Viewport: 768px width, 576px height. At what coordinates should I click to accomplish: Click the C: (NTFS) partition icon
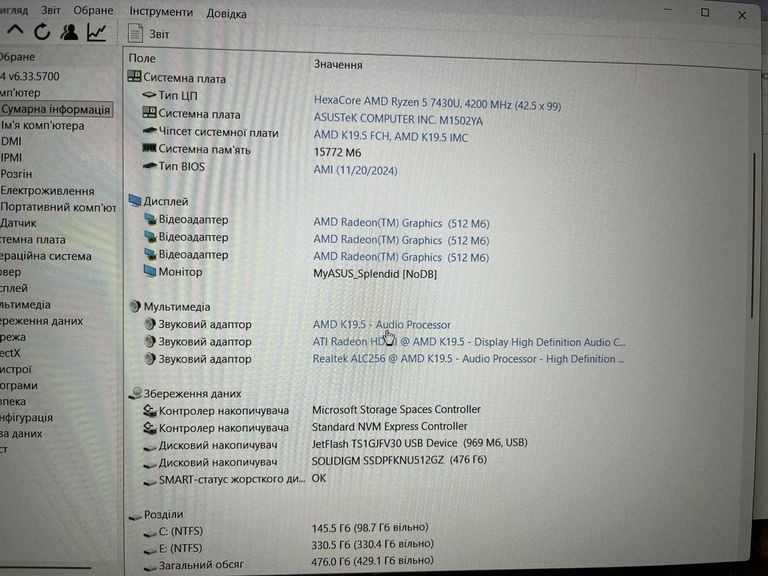150,533
